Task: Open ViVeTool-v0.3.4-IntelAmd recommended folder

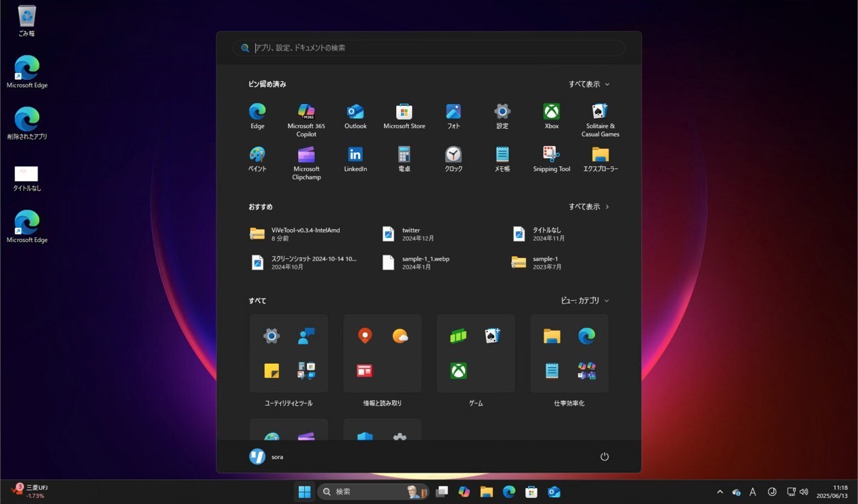Action: [x=295, y=234]
